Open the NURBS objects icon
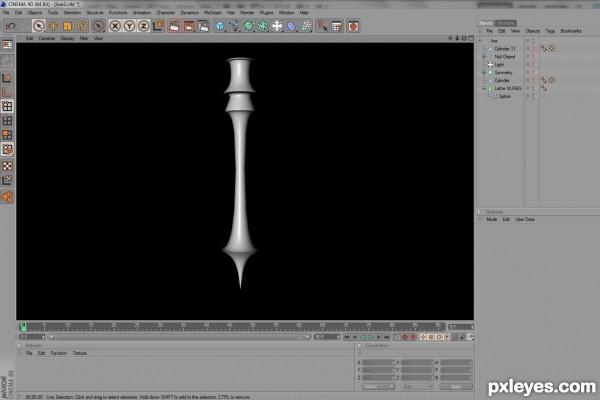Screen dimensions: 600x400 click(249, 26)
